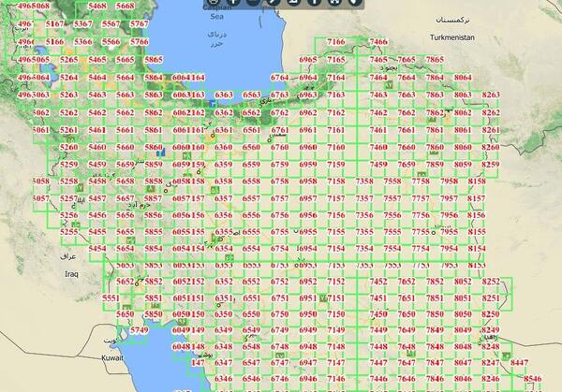This screenshot has height=392, width=562.
Task: Click the blue marker below sheet 6363
Action: 213,104
